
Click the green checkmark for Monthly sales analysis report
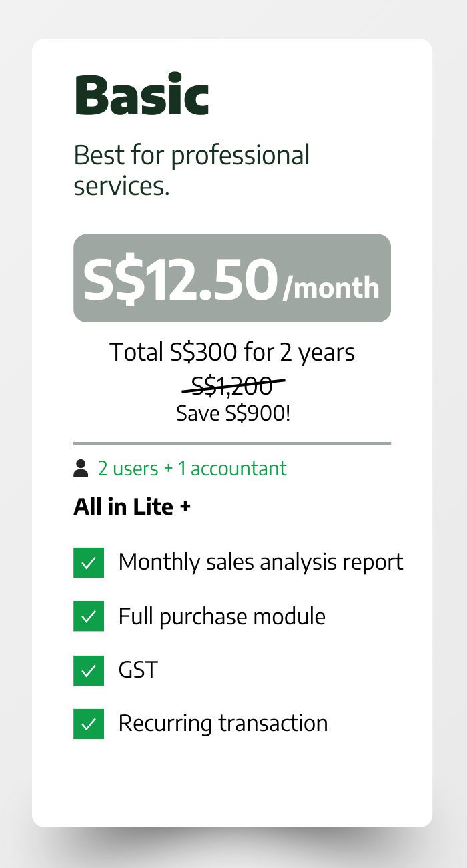[x=89, y=562]
